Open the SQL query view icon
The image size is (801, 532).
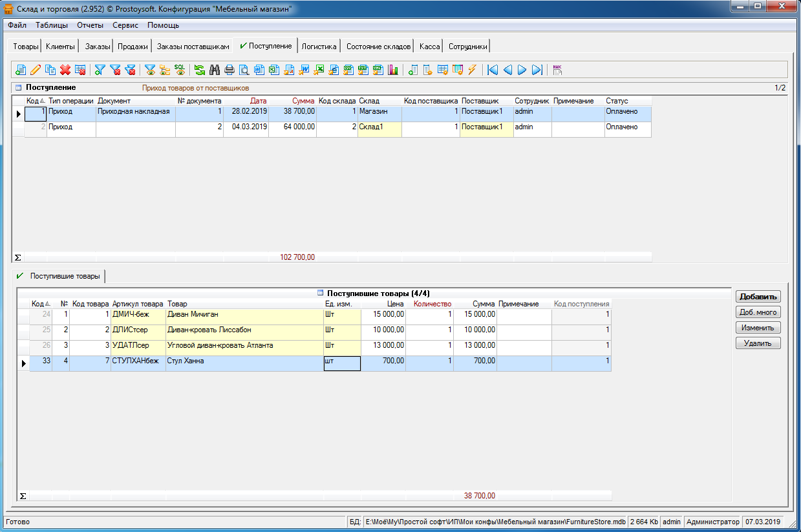pos(180,70)
